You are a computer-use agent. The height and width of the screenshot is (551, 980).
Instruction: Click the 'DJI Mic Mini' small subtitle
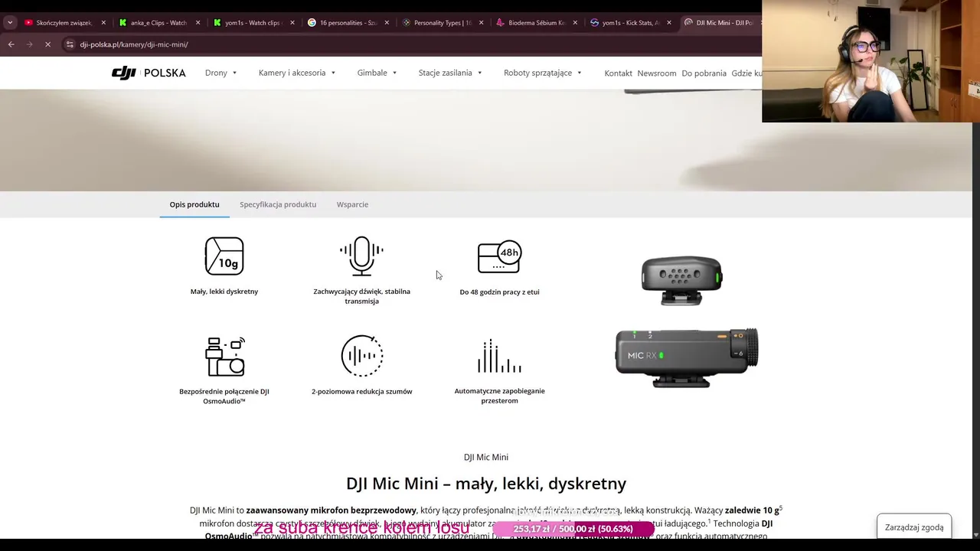486,458
